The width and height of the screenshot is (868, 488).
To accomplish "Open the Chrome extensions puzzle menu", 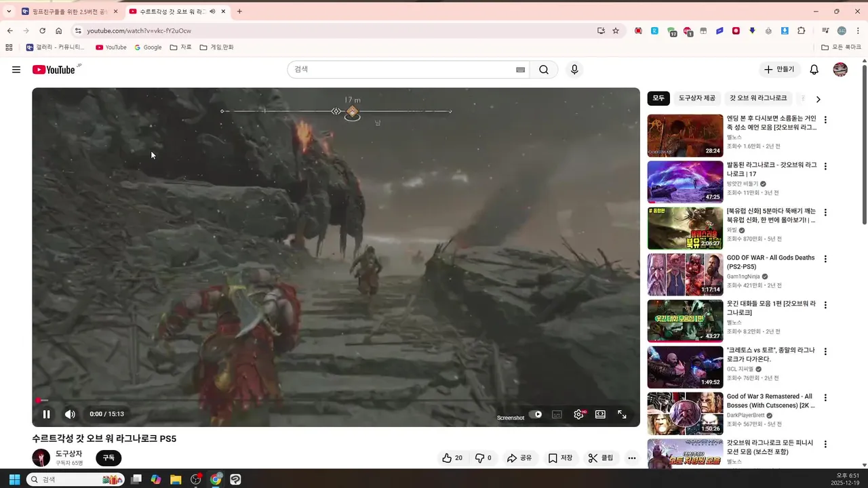I will [x=801, y=30].
